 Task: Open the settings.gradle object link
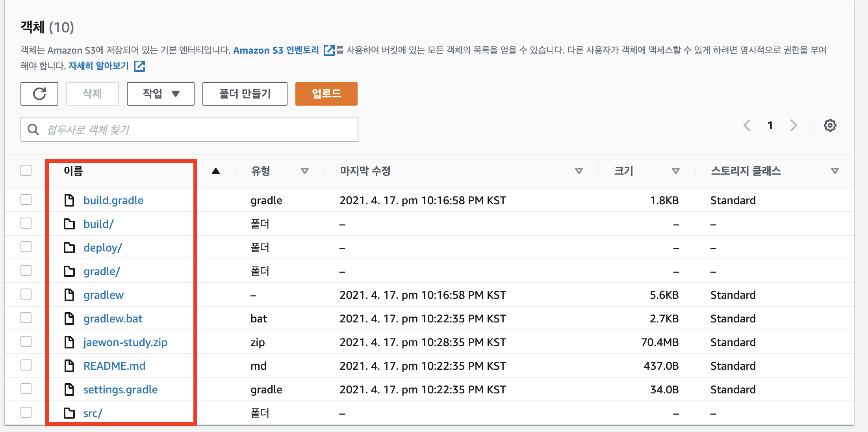point(120,389)
